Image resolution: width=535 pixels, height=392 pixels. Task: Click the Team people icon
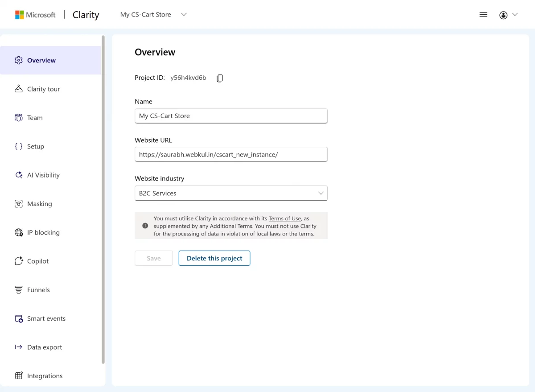18,118
